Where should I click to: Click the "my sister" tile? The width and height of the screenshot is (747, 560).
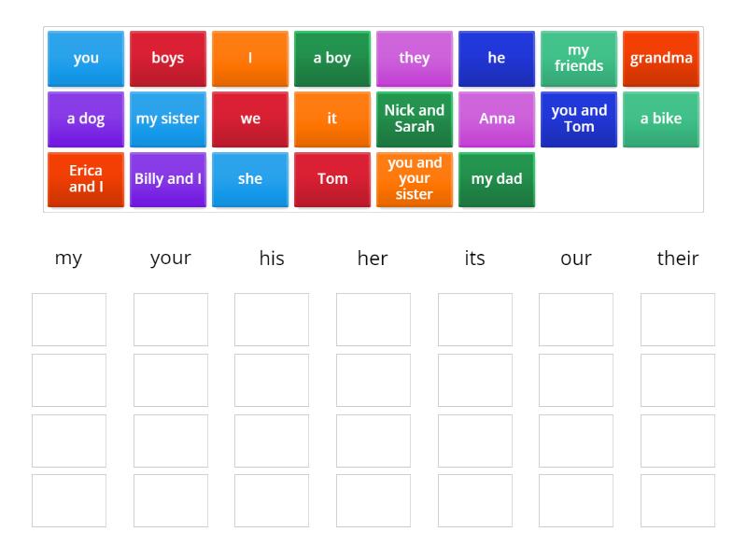pyautogui.click(x=167, y=119)
